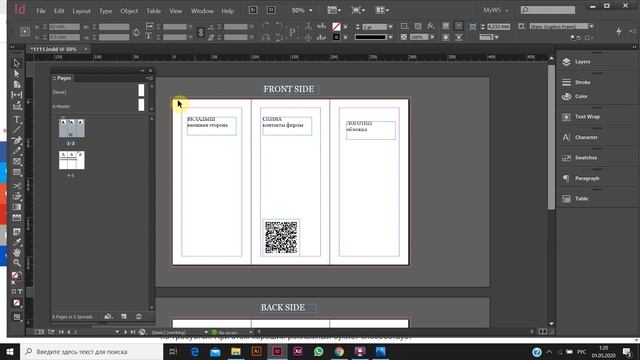Select the second spread thumbnail in Pages

point(71,160)
